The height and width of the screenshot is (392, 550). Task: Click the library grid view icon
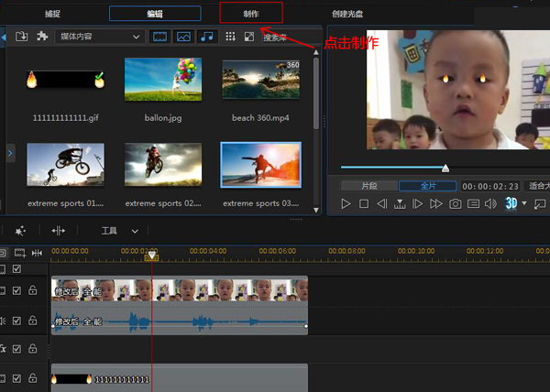pyautogui.click(x=230, y=37)
